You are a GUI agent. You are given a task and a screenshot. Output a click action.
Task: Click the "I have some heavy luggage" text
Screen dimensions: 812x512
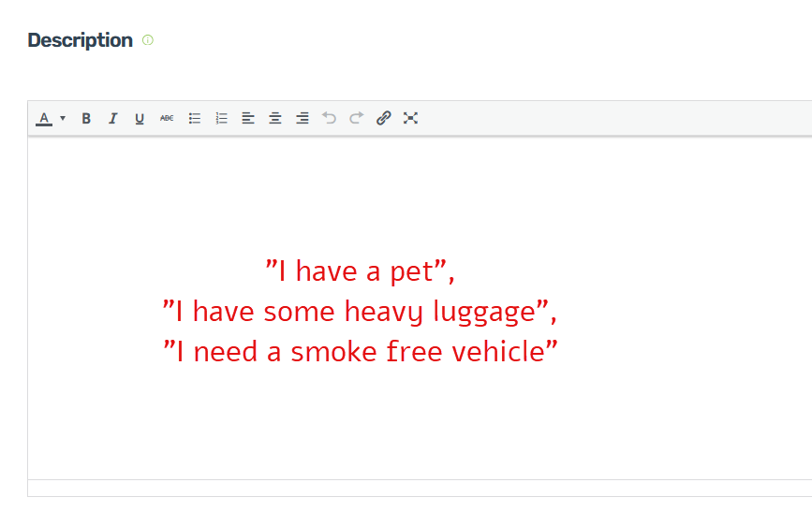[x=360, y=312]
